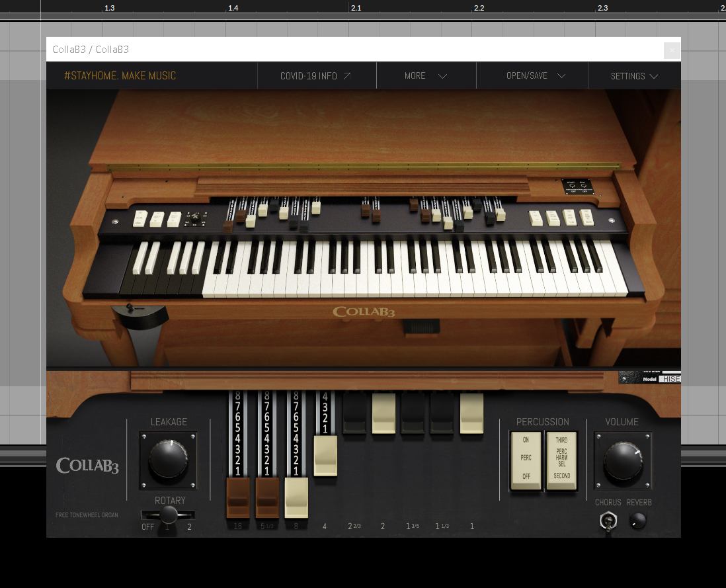
Task: Flip the Start switch on the organ panel
Action: [x=572, y=186]
